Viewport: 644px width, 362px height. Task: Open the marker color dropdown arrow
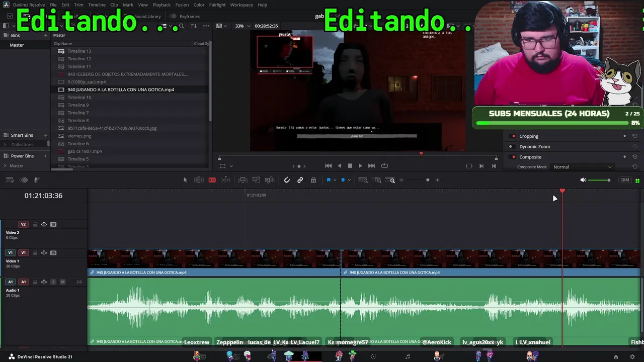[349, 180]
